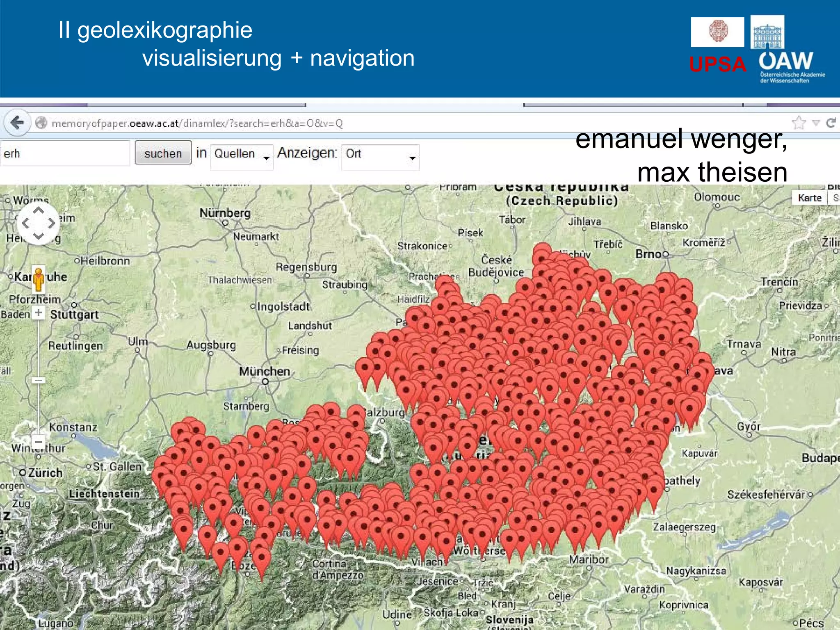The width and height of the screenshot is (840, 630).
Task: Switch to 'Karte' map view
Action: point(809,198)
